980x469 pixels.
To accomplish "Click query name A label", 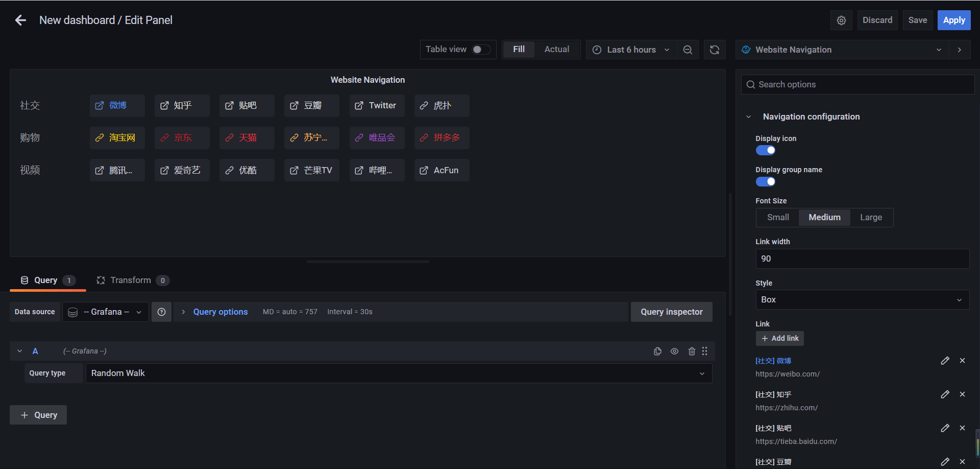I will (x=35, y=351).
